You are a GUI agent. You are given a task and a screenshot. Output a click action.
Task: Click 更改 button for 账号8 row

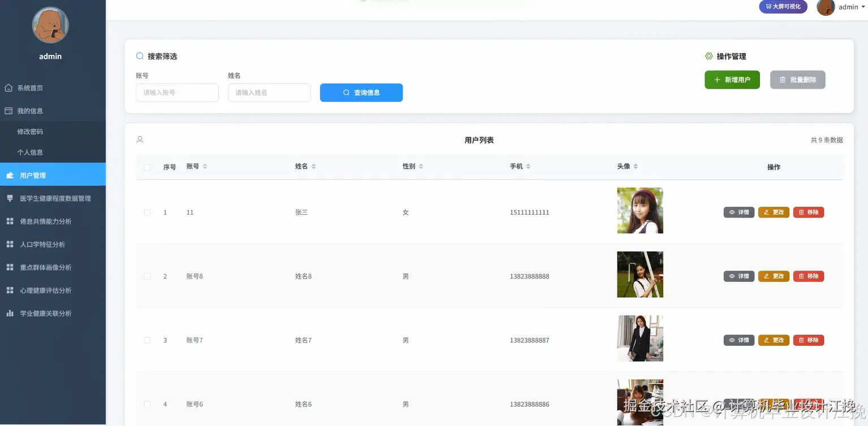point(774,276)
